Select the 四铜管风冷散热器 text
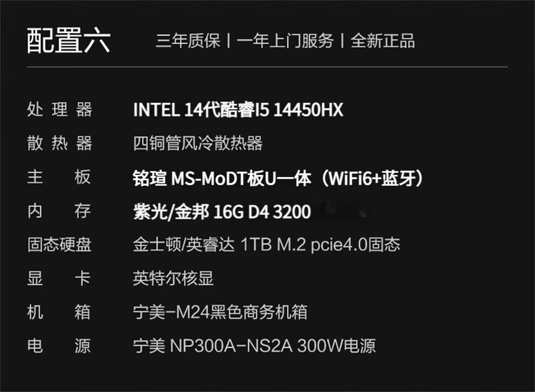Viewport: 535px width, 392px height. click(x=198, y=144)
